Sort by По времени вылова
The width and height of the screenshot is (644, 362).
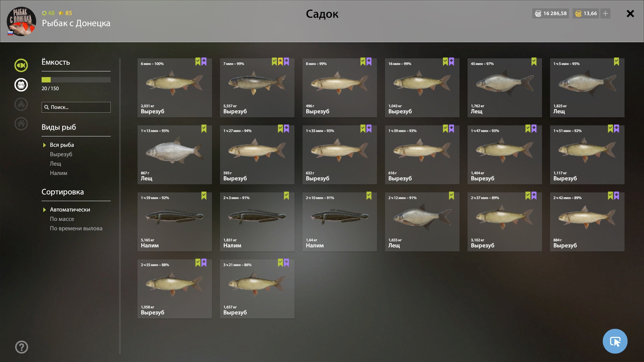(x=76, y=228)
